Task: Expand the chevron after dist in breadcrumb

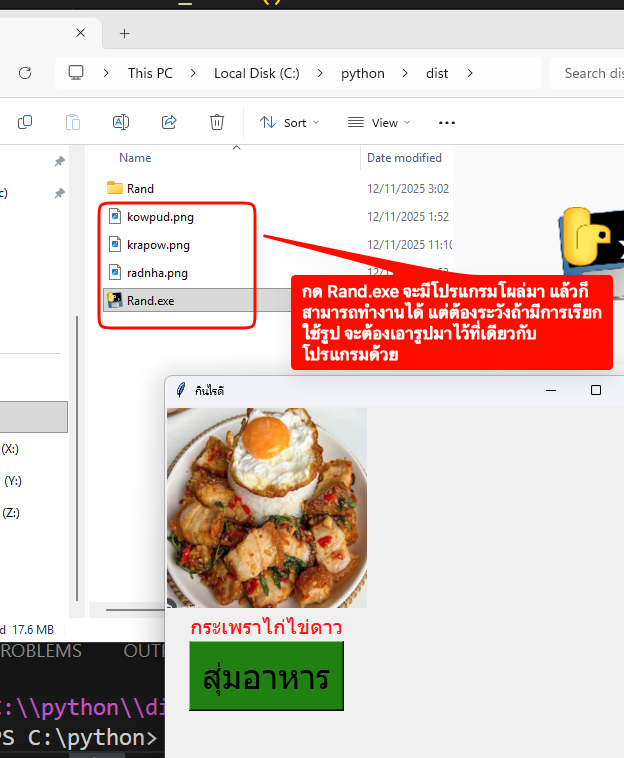Action: tap(469, 73)
